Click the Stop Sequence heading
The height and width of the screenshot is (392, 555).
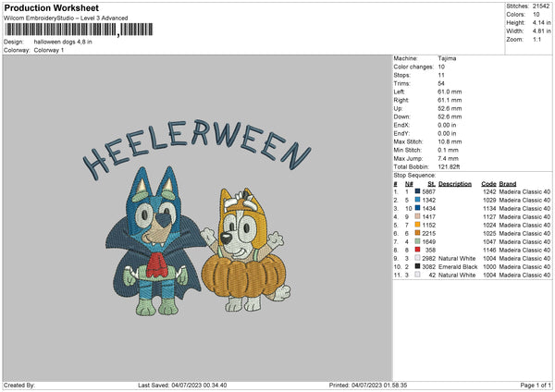point(414,175)
